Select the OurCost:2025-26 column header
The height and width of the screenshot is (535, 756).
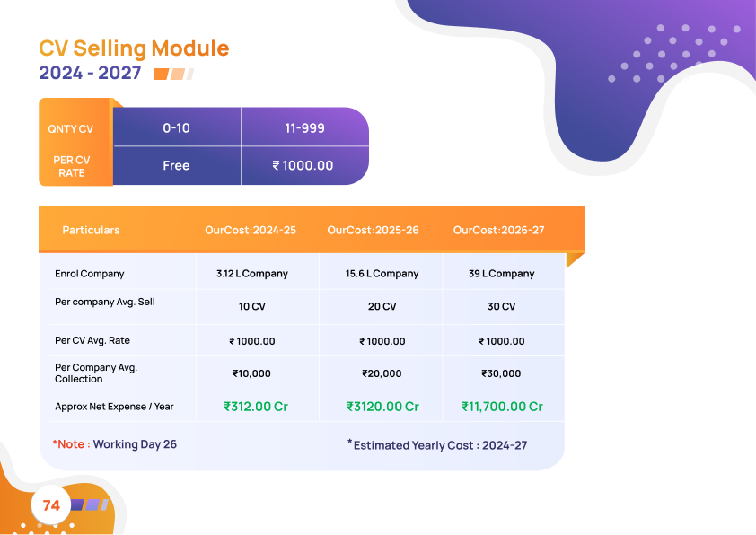pos(373,231)
